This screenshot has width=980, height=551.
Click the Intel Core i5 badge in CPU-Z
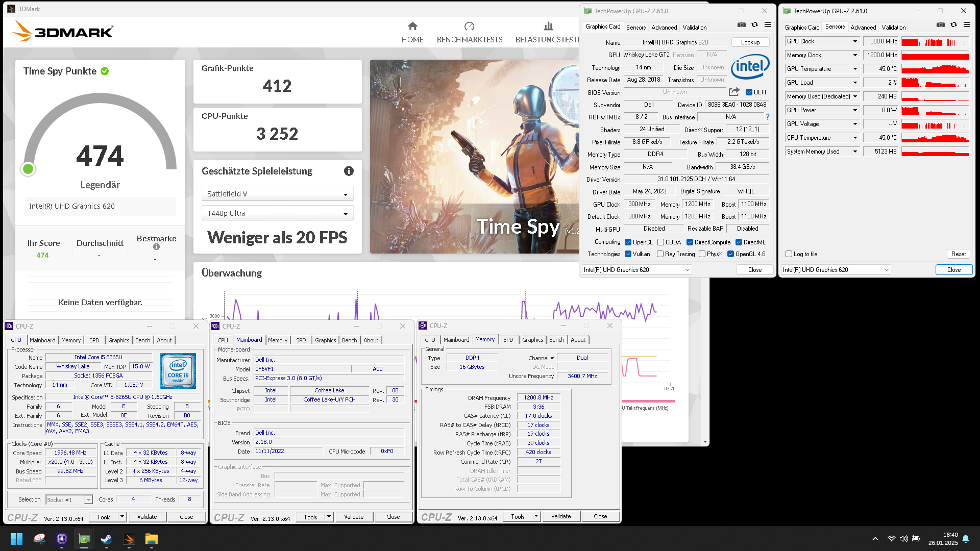coord(178,371)
